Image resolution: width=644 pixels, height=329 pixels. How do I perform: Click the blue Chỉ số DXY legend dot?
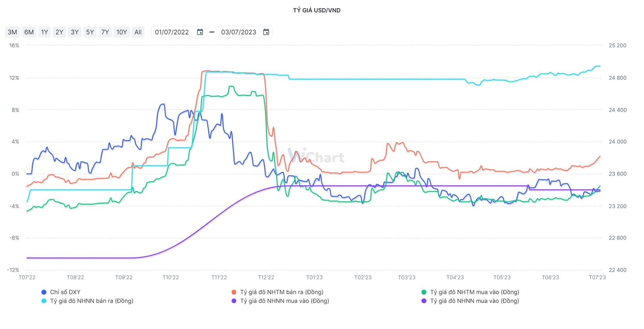pos(44,292)
